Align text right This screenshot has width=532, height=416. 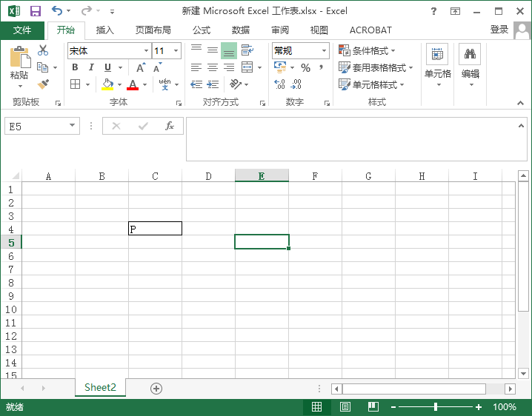(229, 67)
